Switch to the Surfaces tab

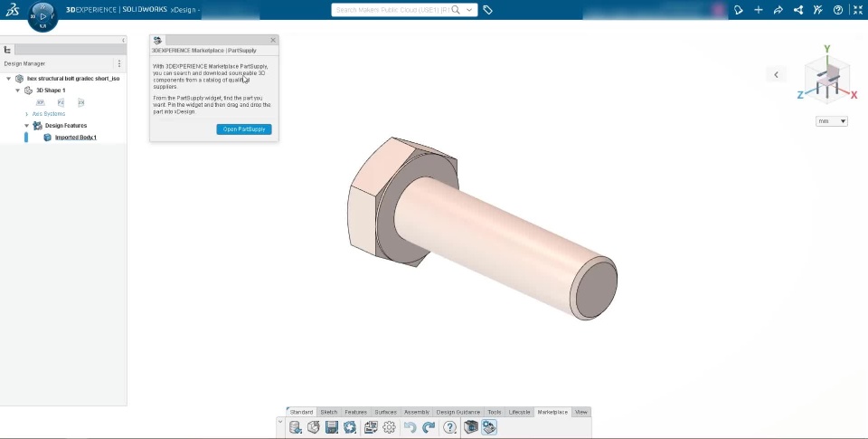[x=385, y=412]
